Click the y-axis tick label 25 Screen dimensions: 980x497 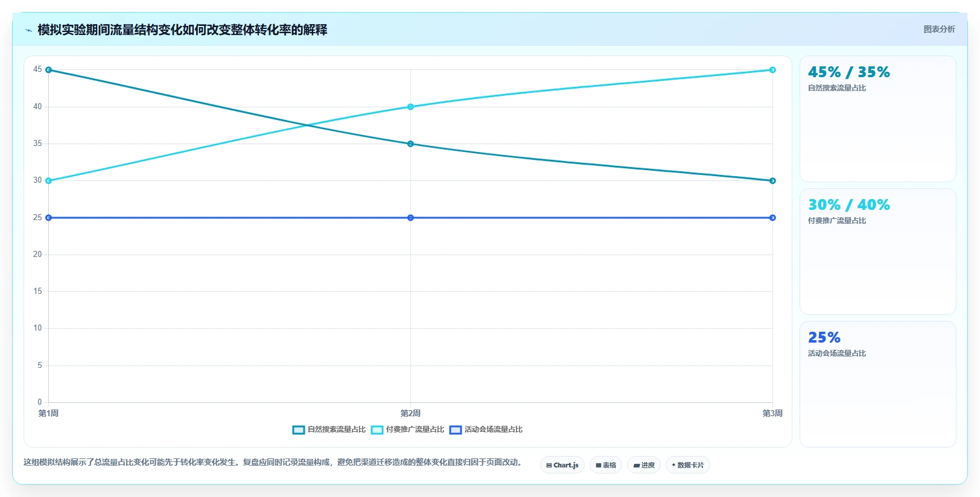pos(37,218)
